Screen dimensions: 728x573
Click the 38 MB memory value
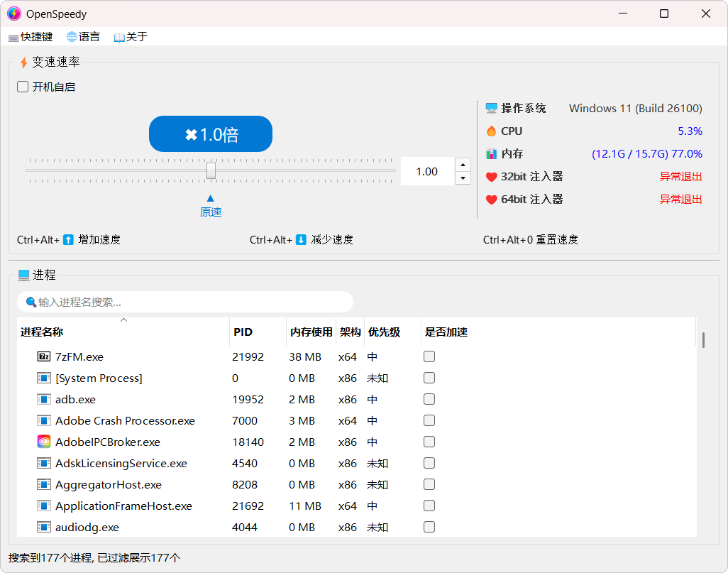coord(305,357)
